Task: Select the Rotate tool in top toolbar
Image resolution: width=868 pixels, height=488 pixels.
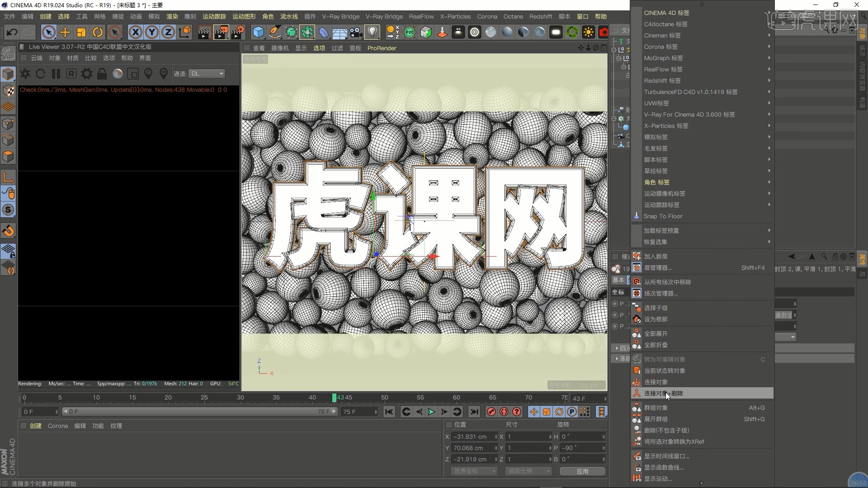Action: (98, 32)
